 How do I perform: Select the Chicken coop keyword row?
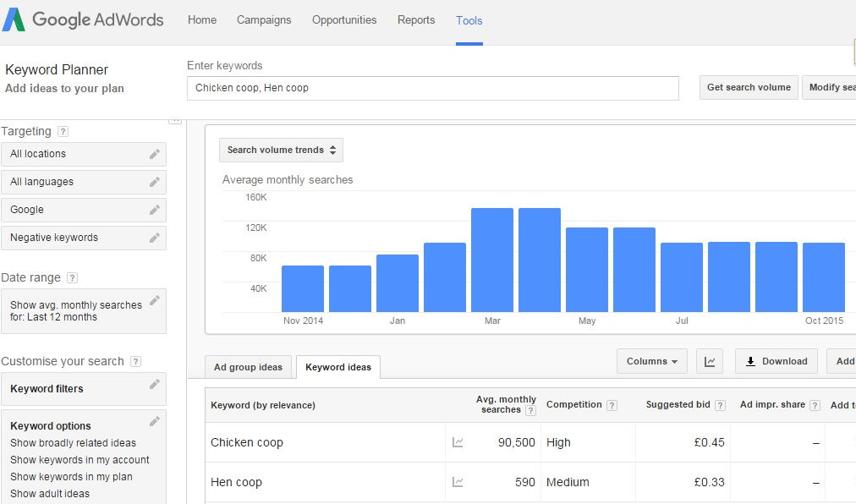530,442
